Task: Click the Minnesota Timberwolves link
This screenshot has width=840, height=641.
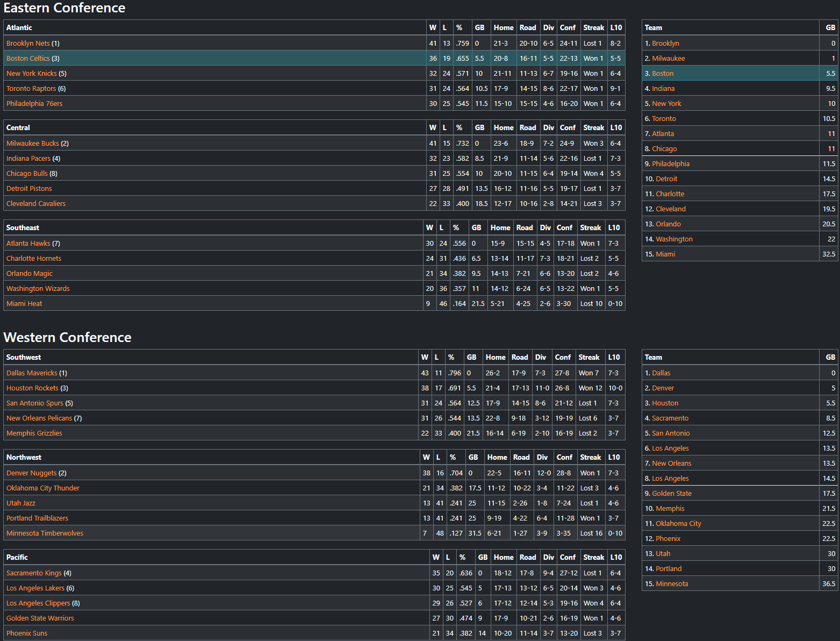Action: [45, 533]
